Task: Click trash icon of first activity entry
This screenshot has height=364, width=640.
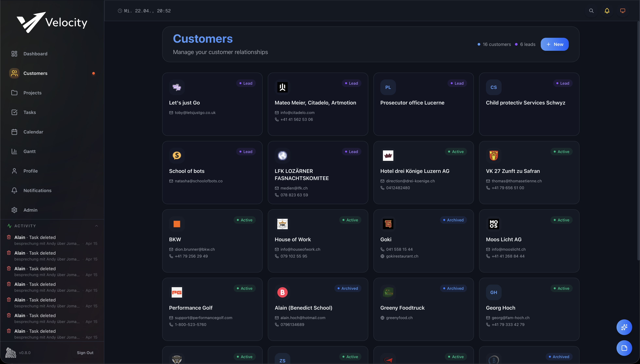Action: click(x=9, y=237)
